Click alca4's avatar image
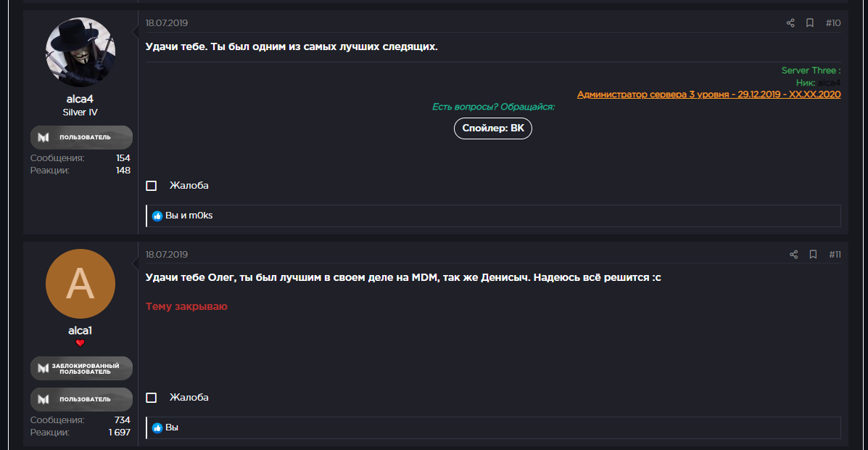 coord(80,52)
